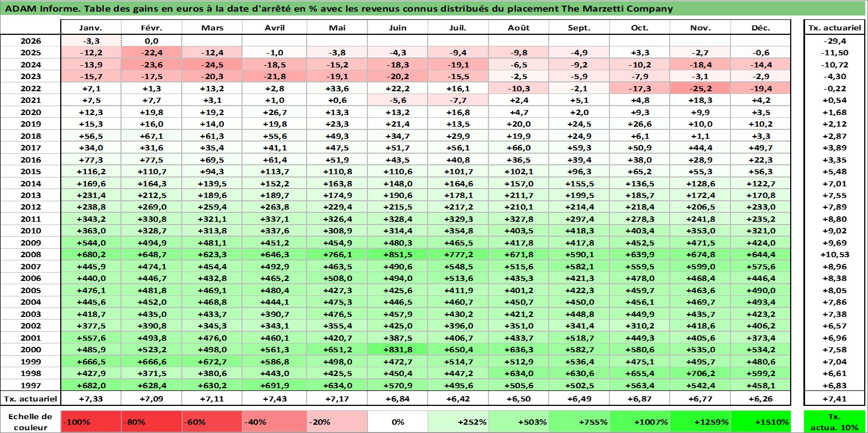The image size is (868, 433).
Task: Click the +252% color scale swatch
Action: click(x=458, y=421)
